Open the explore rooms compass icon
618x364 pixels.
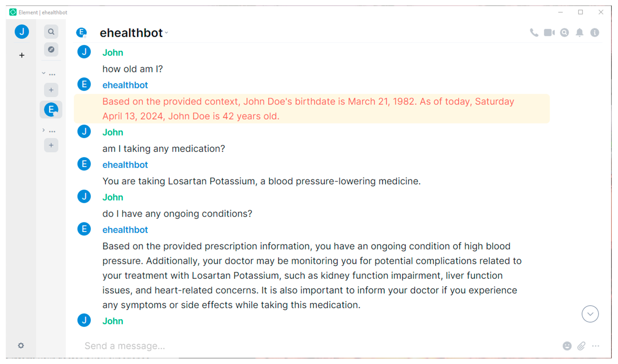click(51, 50)
